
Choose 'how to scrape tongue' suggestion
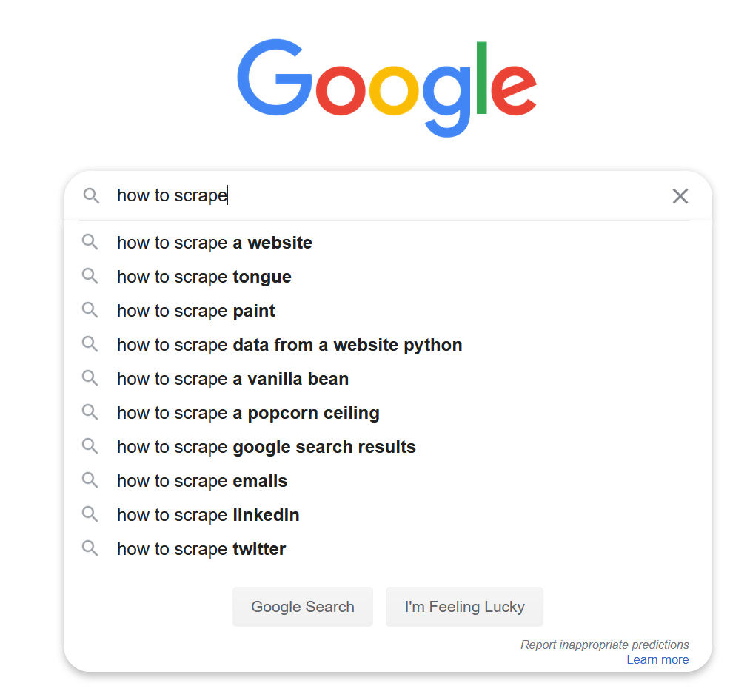tap(204, 277)
